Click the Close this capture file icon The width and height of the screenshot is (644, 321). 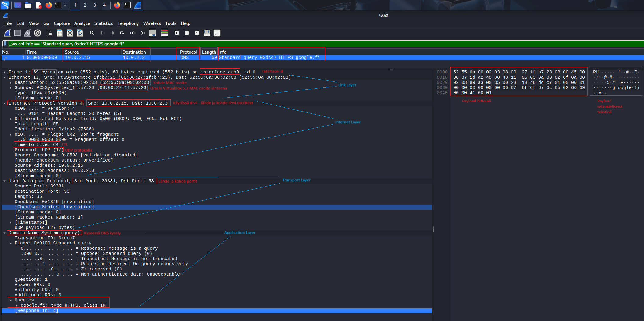coord(70,33)
